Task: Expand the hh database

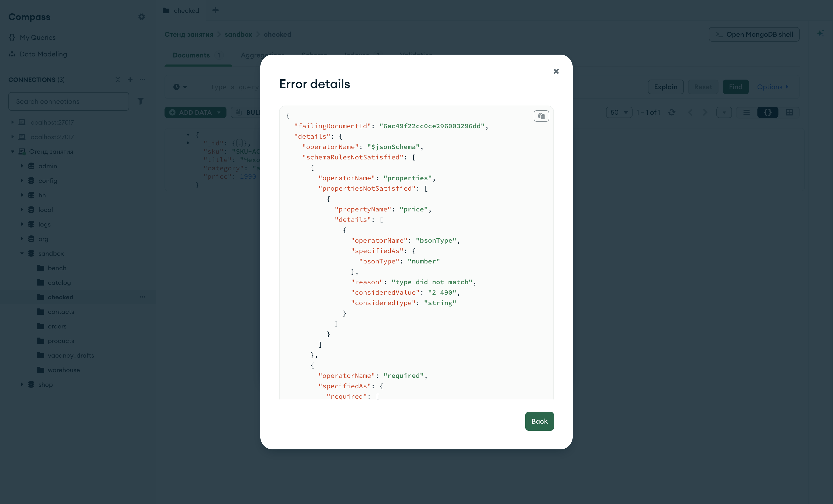Action: tap(22, 195)
